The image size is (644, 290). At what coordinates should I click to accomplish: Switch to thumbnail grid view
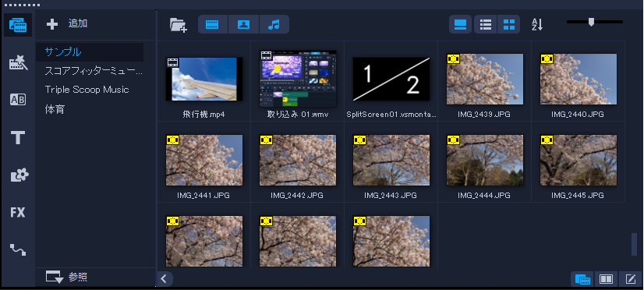(509, 24)
